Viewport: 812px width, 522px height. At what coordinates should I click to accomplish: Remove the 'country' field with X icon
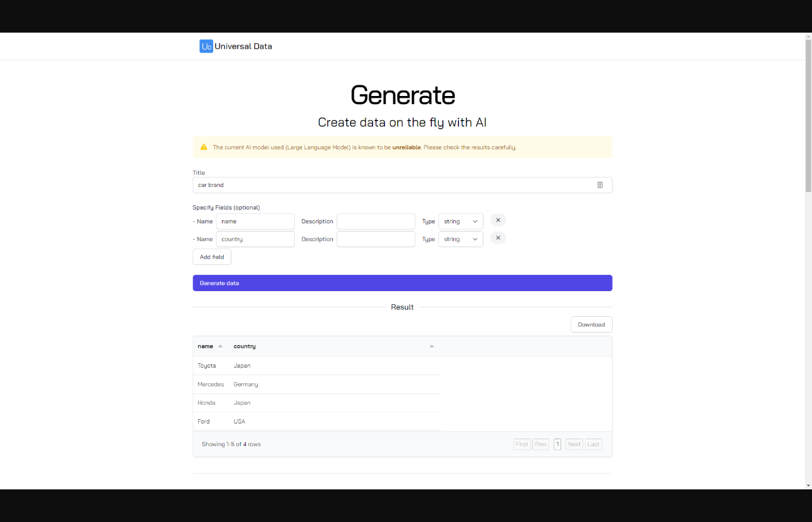(498, 238)
